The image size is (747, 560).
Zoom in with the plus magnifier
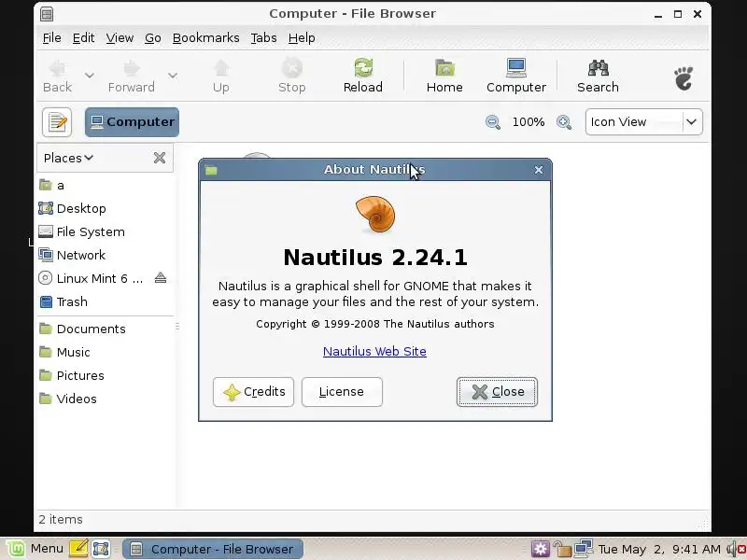click(564, 122)
